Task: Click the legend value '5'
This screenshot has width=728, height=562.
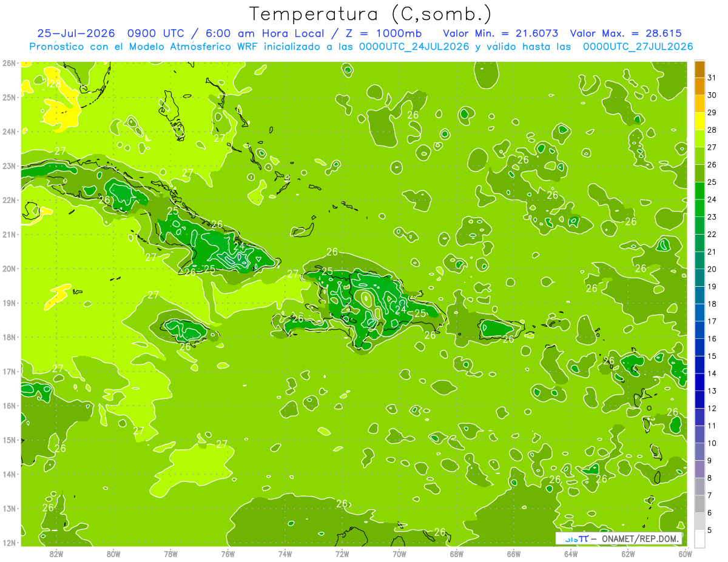Action: click(x=710, y=530)
